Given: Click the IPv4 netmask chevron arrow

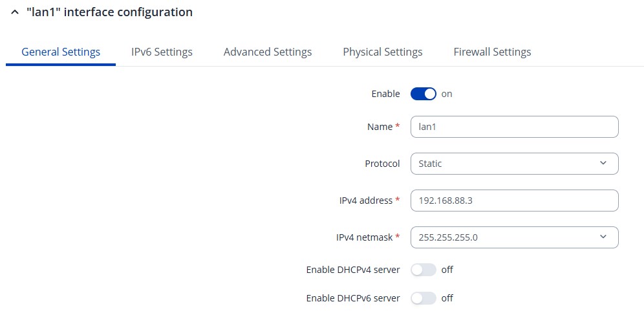Looking at the screenshot, I should pos(603,237).
